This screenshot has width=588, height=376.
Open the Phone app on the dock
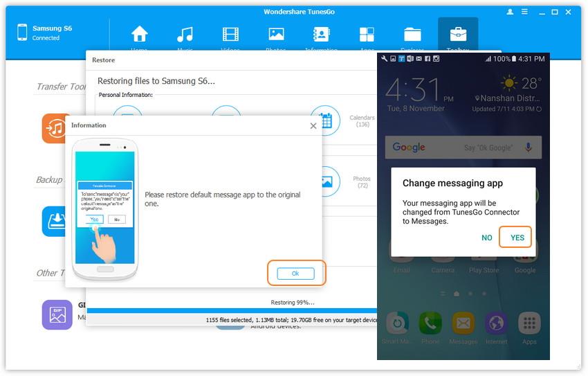click(430, 324)
